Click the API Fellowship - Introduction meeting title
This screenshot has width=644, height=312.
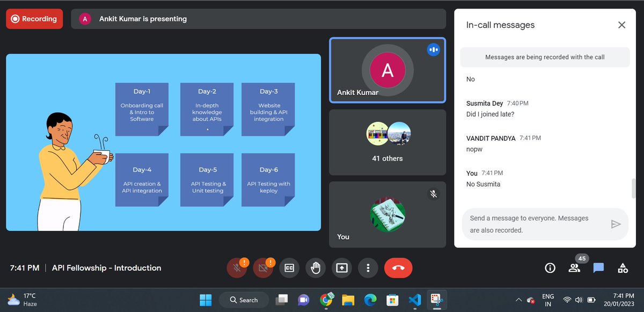[x=106, y=267]
